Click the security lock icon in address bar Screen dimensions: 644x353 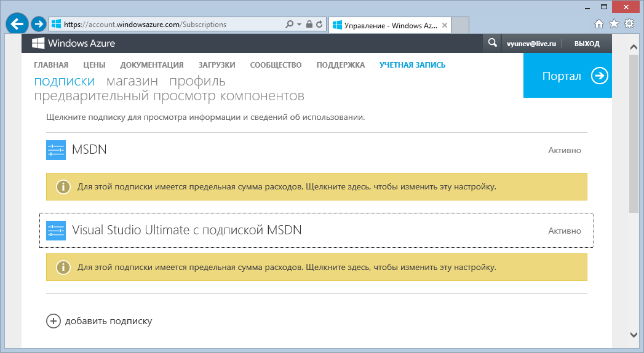(x=309, y=24)
